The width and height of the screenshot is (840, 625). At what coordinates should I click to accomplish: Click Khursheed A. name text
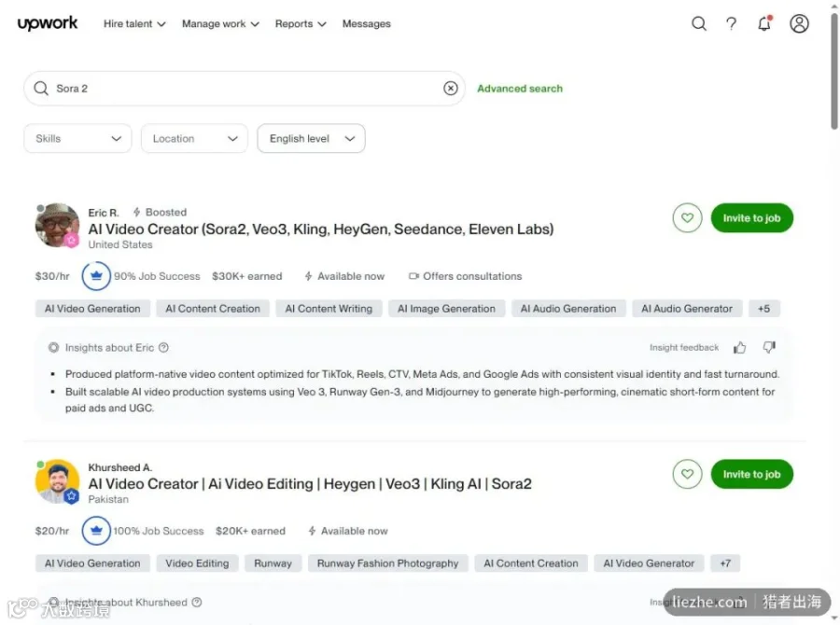pyautogui.click(x=120, y=467)
